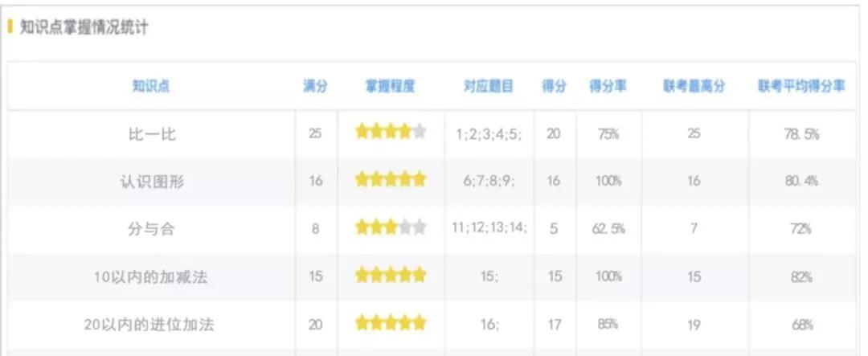
Task: Click the star rating for 10以内的加减法
Action: 391,276
